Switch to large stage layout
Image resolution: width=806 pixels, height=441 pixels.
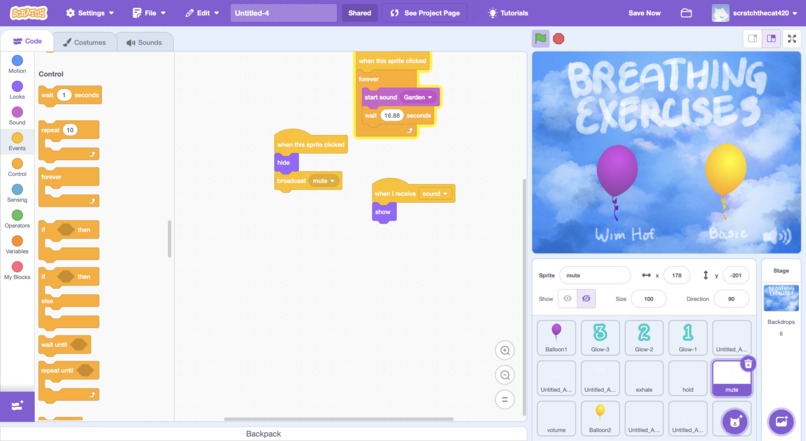(771, 39)
